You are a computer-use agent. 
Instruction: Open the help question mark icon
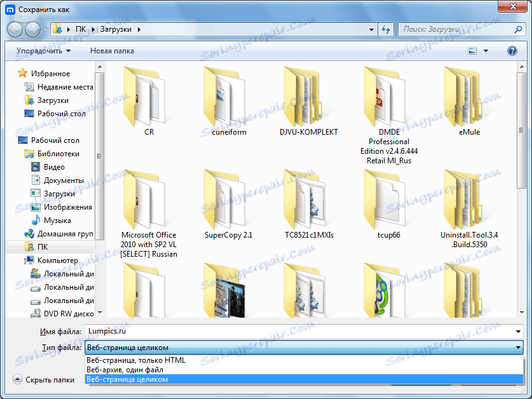[x=512, y=50]
